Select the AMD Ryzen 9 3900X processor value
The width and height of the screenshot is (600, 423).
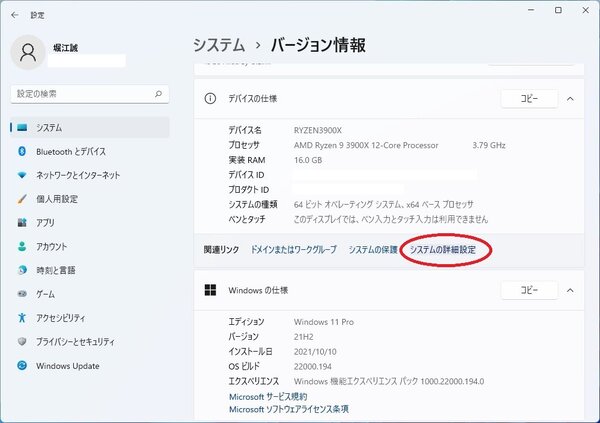pos(366,145)
